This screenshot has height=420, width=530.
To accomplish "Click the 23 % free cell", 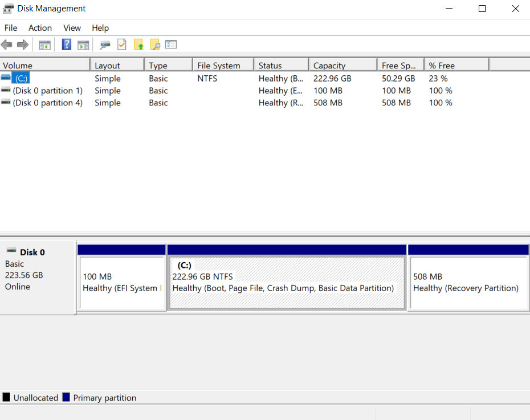I will 438,79.
